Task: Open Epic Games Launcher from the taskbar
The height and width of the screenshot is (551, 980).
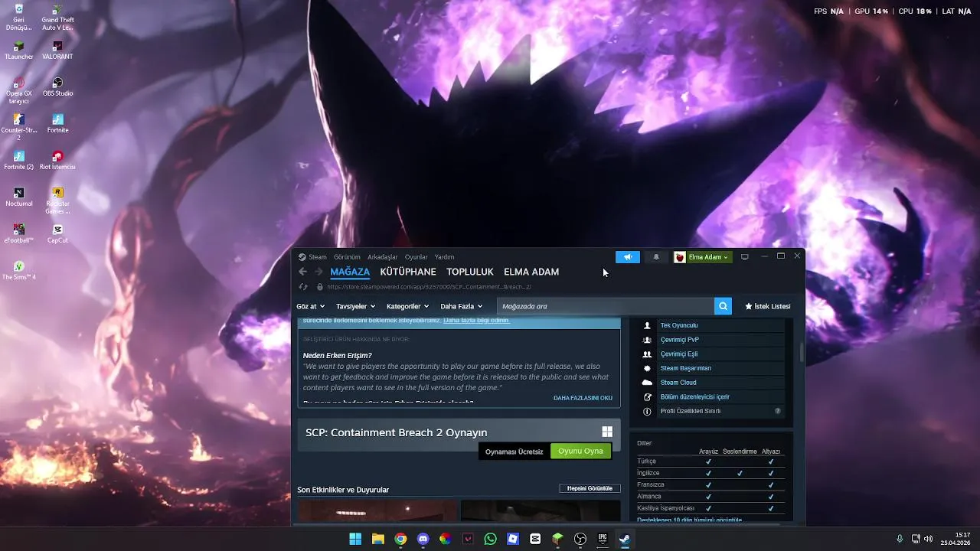Action: click(603, 539)
